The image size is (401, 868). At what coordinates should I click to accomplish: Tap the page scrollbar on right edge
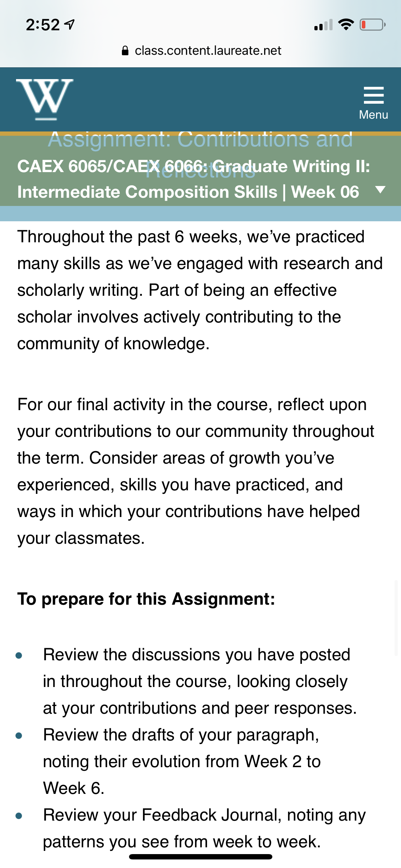click(x=396, y=618)
